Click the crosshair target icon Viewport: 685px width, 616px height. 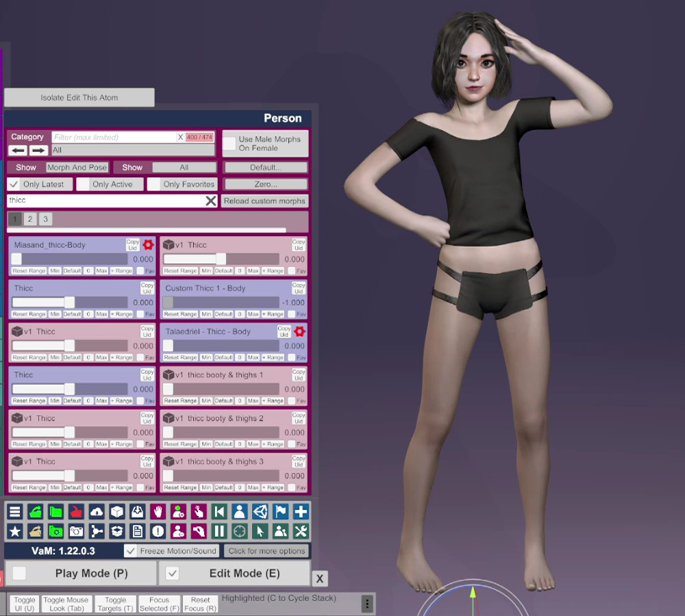coord(239,531)
